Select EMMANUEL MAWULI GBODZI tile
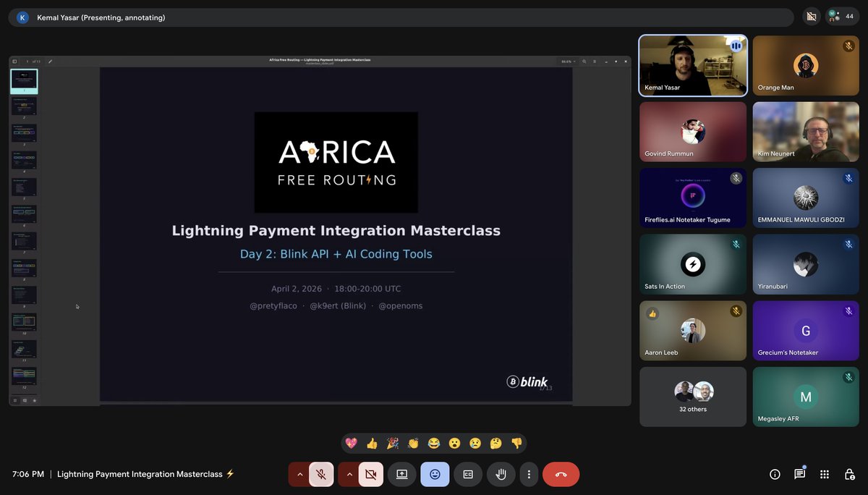This screenshot has height=495, width=868. [x=806, y=198]
